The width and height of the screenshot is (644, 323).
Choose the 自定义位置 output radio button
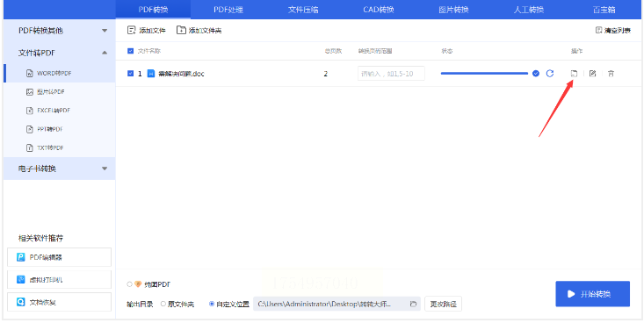(x=212, y=304)
